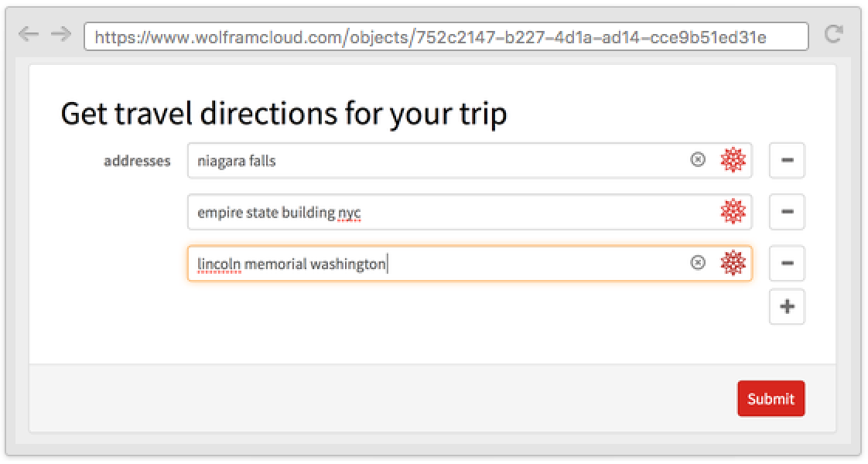
Task: Remove the lincoln memorial address with minus button
Action: pyautogui.click(x=787, y=263)
